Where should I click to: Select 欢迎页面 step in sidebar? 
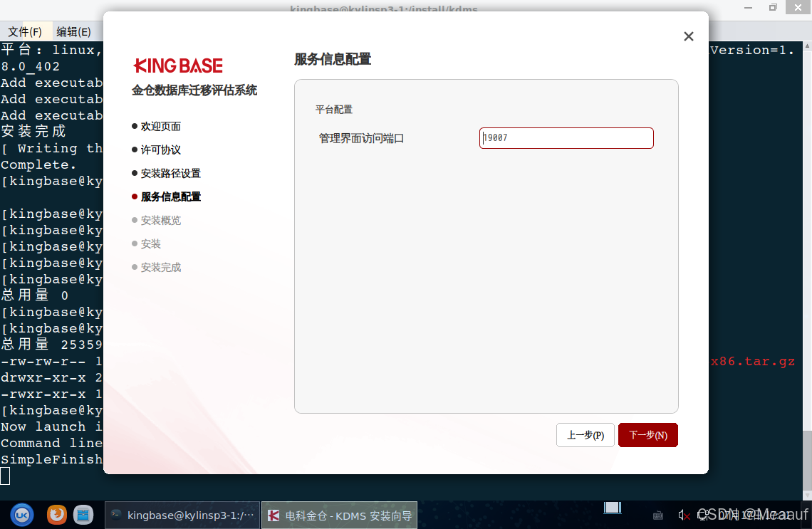[x=157, y=126]
